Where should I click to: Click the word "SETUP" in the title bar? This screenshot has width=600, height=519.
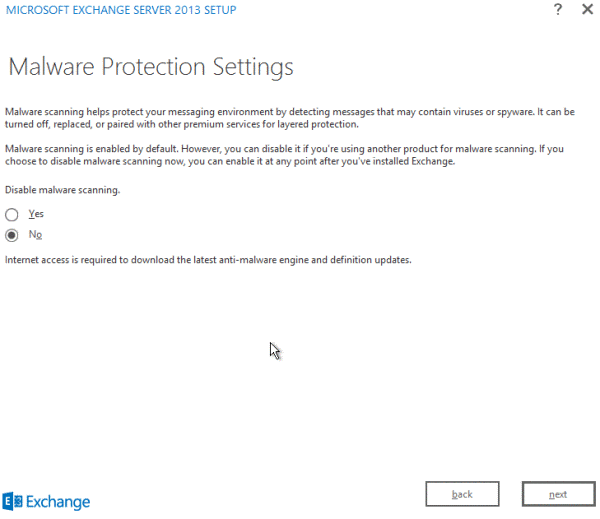pos(220,10)
